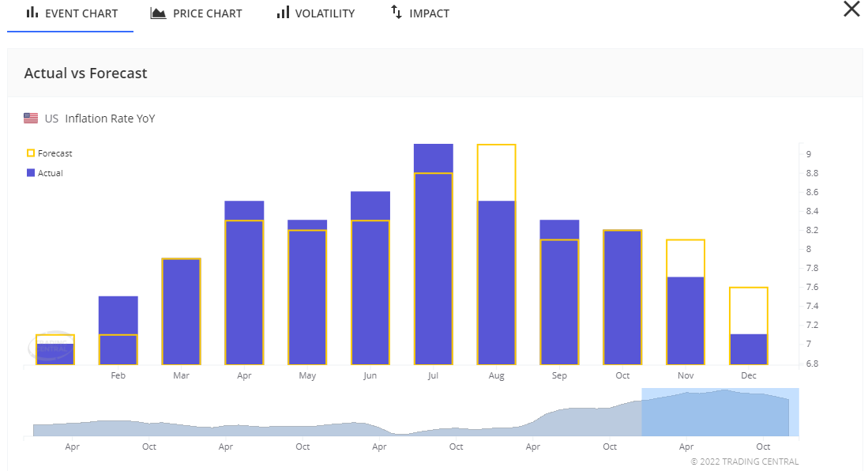868x471 pixels.
Task: Switch to the Price Chart tab
Action: 196,13
